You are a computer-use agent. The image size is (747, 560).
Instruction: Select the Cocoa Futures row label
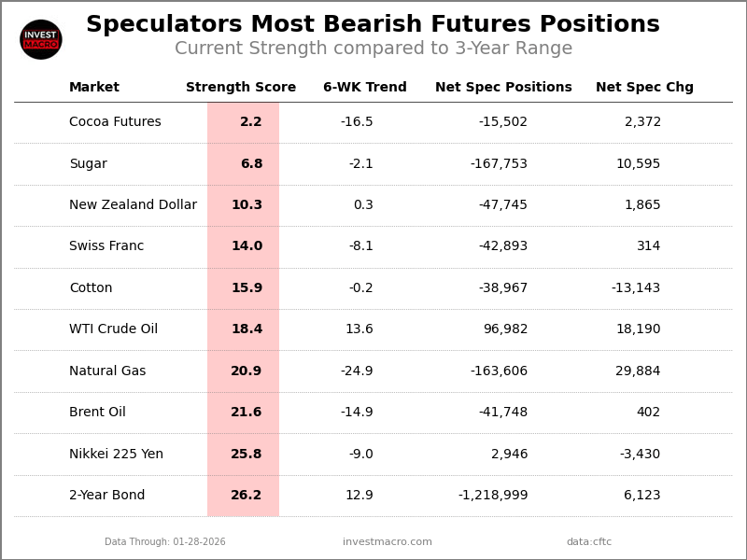115,122
